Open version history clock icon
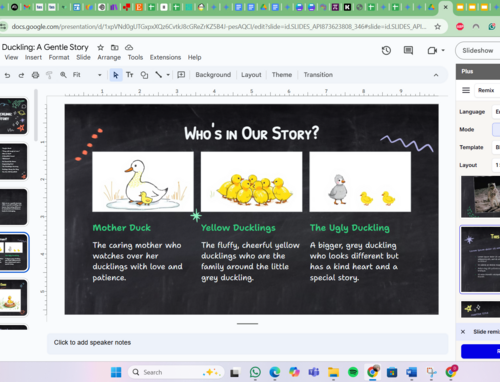The image size is (500, 382). coord(386,50)
